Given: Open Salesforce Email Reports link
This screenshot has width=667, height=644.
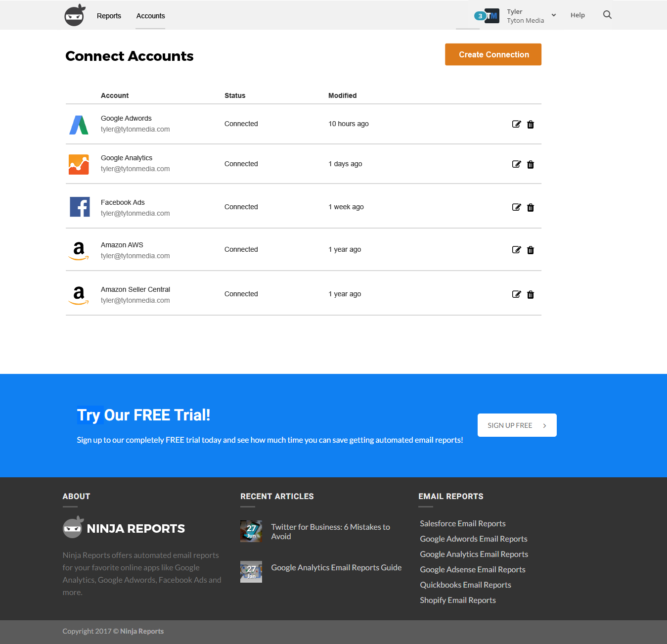Looking at the screenshot, I should 463,523.
